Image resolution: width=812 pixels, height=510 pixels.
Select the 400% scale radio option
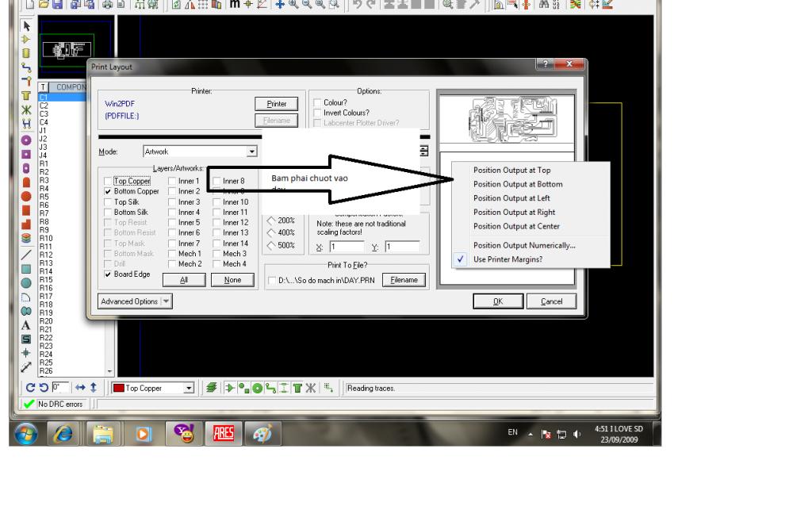point(271,233)
